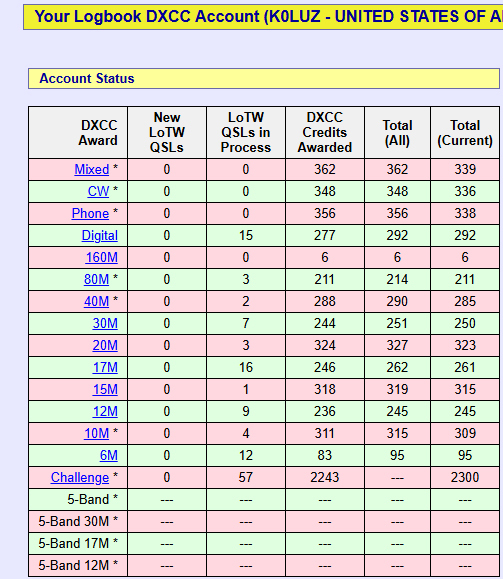Click Mixed total current value 339
The width and height of the screenshot is (503, 579).
tap(465, 169)
